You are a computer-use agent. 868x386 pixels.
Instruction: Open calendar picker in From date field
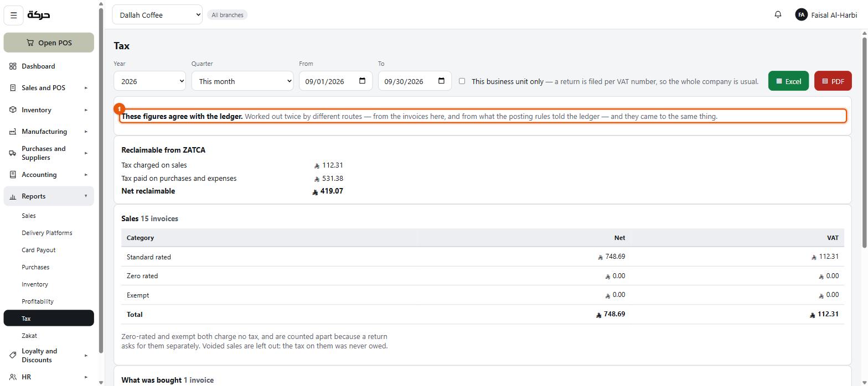[x=363, y=81]
